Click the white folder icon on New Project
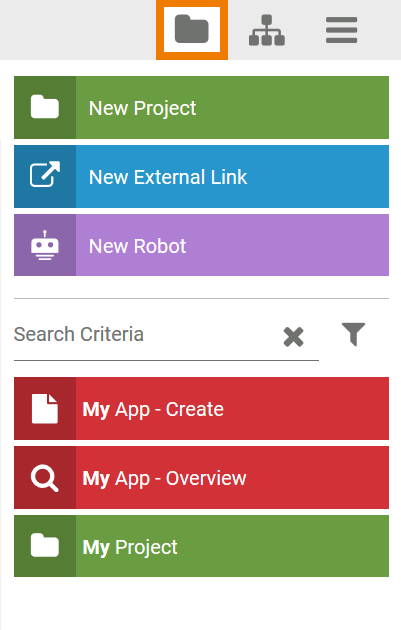401x630 pixels. 45,107
